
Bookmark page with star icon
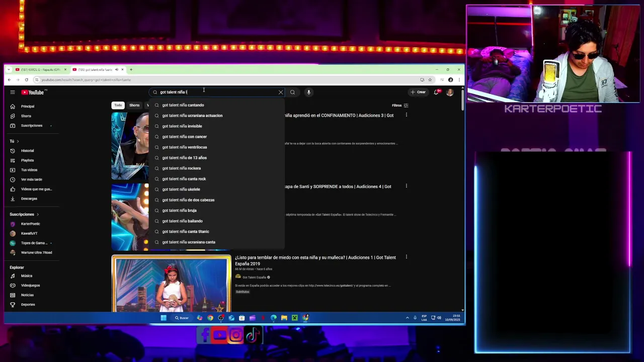click(x=430, y=79)
